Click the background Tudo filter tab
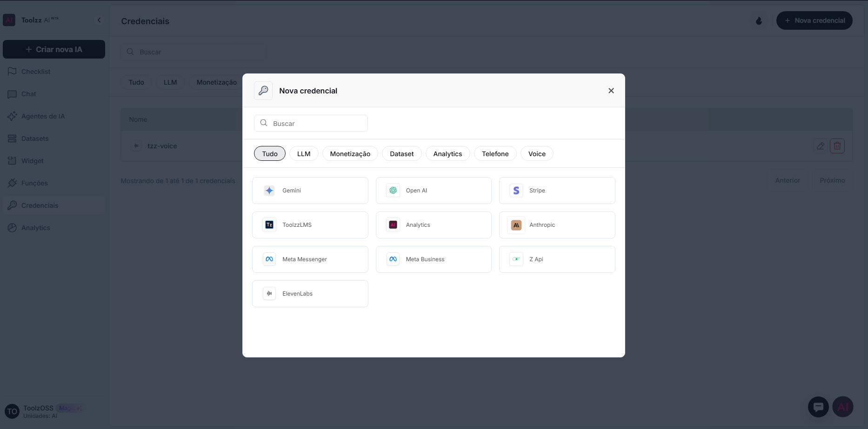868x429 pixels. 136,82
